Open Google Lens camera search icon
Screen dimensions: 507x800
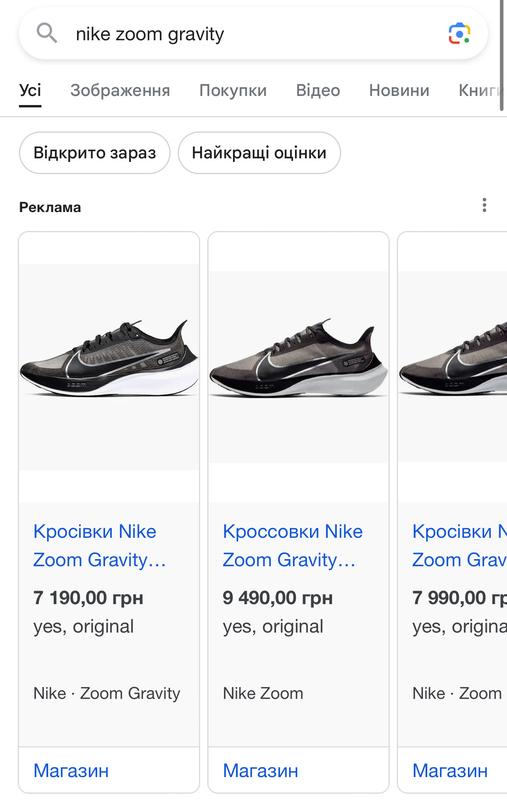[459, 34]
